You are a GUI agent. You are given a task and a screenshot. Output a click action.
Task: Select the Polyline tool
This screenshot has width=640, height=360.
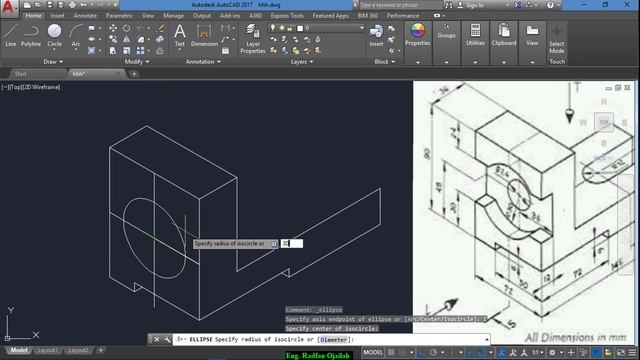[x=31, y=36]
